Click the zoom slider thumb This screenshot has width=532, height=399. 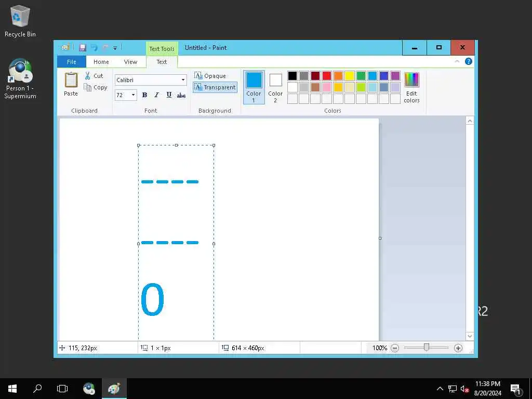point(427,347)
